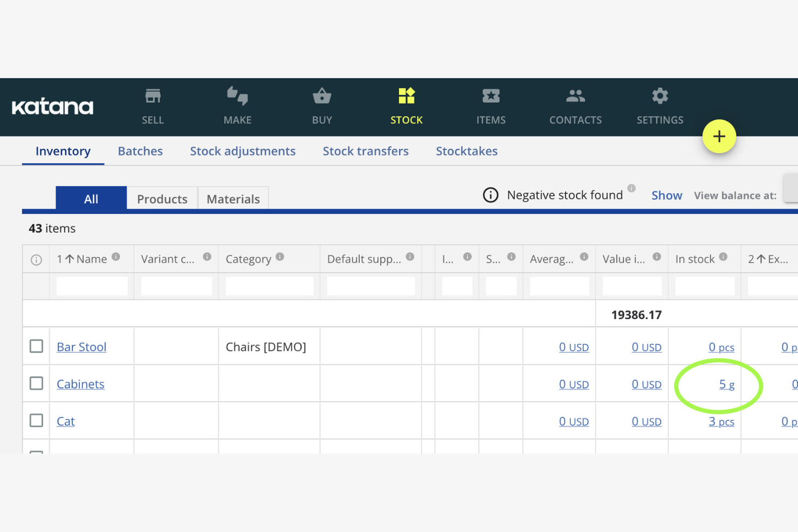Switch to the Batches tab

pyautogui.click(x=140, y=151)
